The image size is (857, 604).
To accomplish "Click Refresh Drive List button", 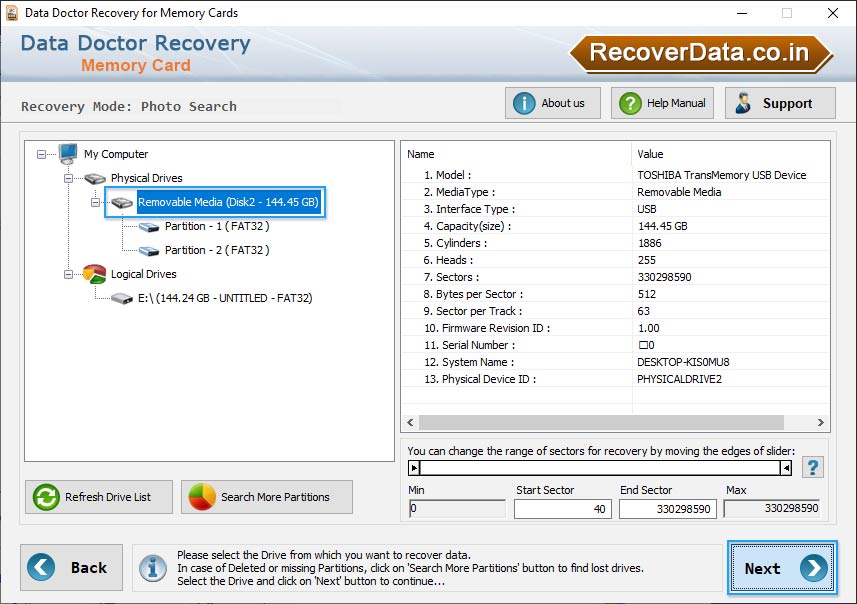I will 99,497.
